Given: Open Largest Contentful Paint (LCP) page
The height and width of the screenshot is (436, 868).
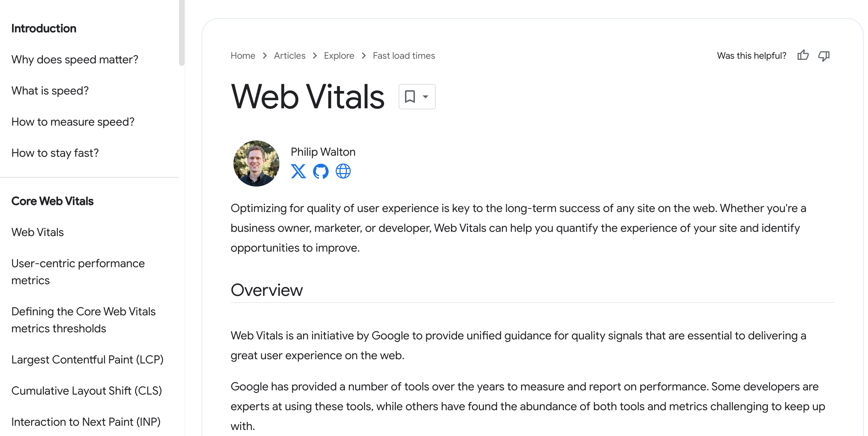Looking at the screenshot, I should pos(87,360).
